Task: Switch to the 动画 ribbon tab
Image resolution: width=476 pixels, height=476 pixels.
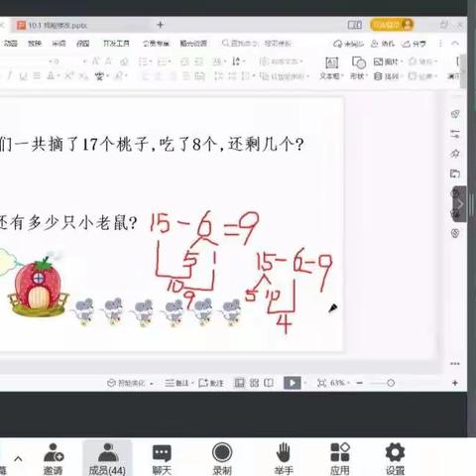Action: coord(11,44)
